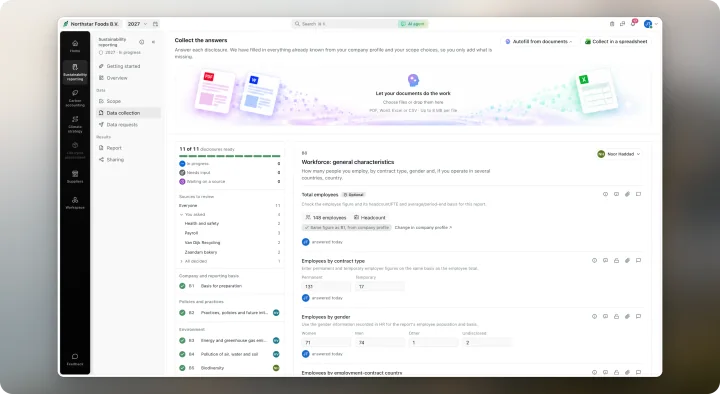Collapse the You asked sources group
720x394 pixels.
click(181, 214)
